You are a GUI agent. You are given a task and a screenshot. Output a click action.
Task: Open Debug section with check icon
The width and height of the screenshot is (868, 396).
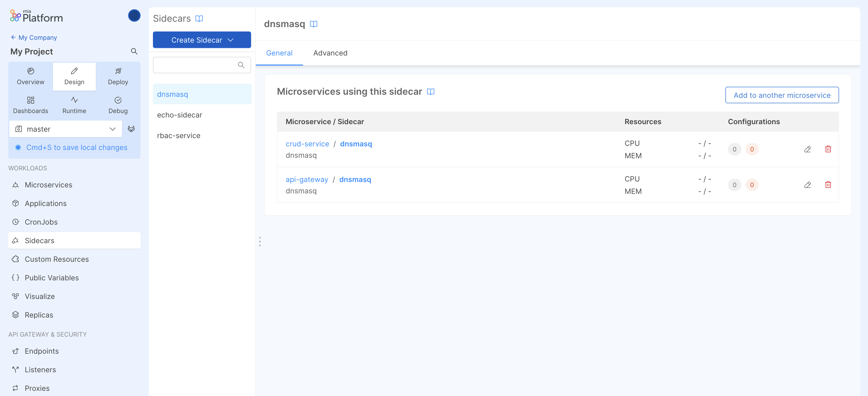(118, 105)
